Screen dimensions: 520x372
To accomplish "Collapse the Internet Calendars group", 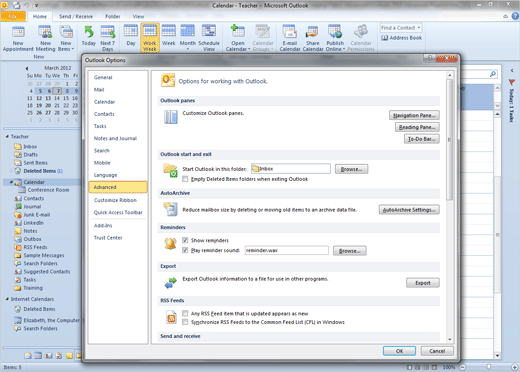I will [7, 299].
